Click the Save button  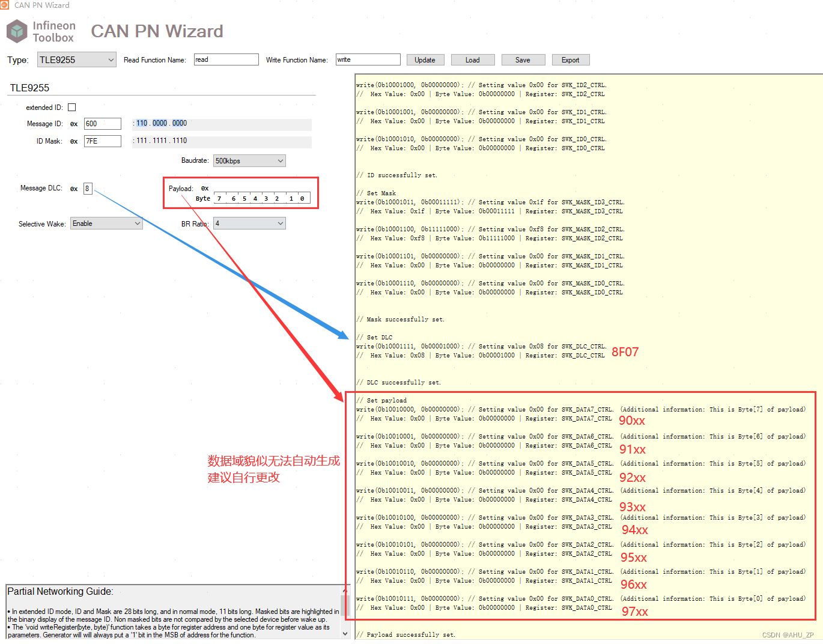pyautogui.click(x=523, y=59)
